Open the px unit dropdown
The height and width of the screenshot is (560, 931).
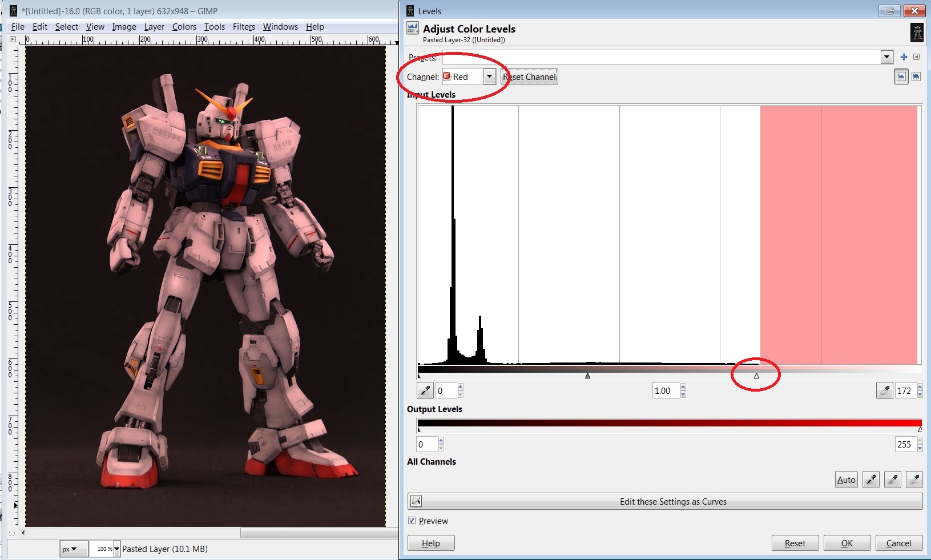74,549
